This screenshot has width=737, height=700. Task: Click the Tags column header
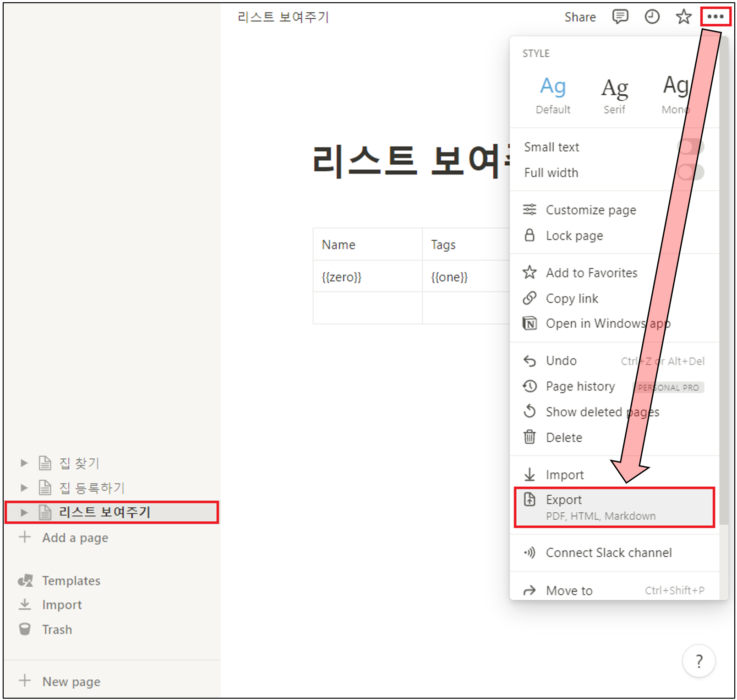(466, 244)
